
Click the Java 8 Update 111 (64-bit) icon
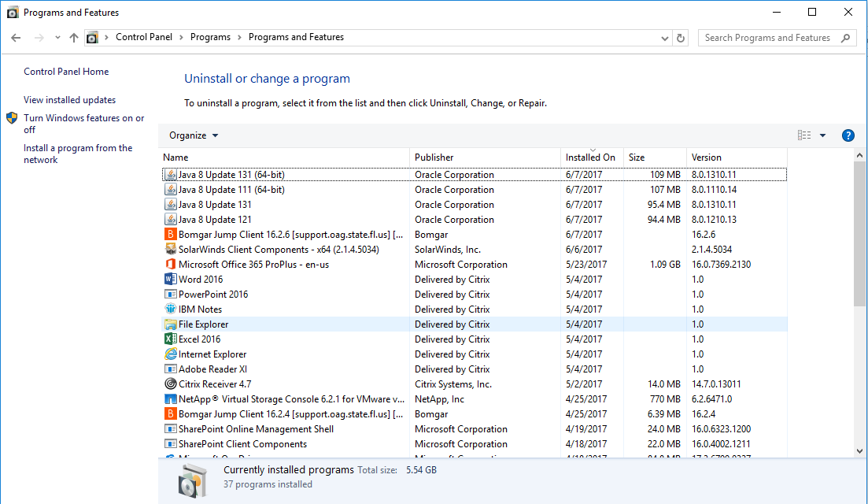click(x=171, y=190)
